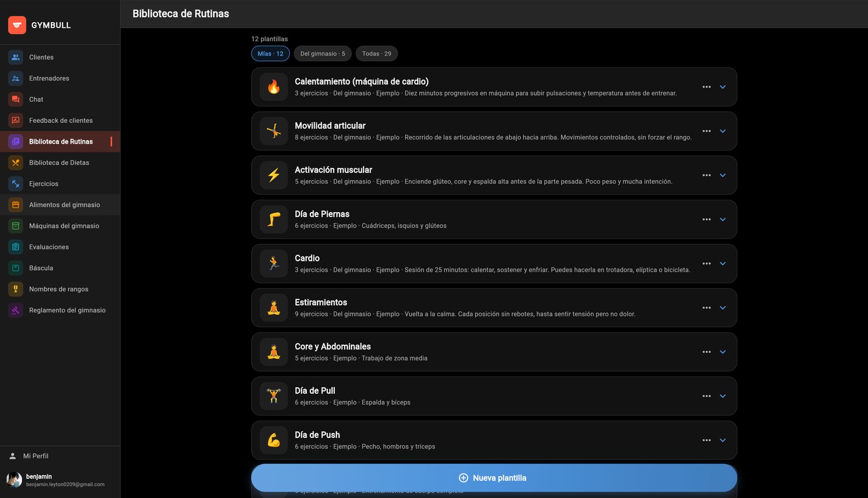Open the Clientes sidebar icon

pyautogui.click(x=16, y=57)
